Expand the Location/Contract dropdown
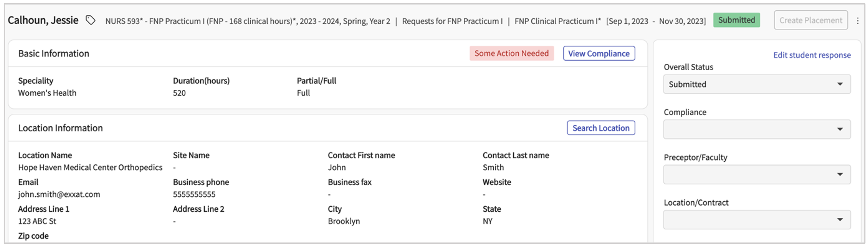Screen dimensions: 868x247 pos(756,220)
